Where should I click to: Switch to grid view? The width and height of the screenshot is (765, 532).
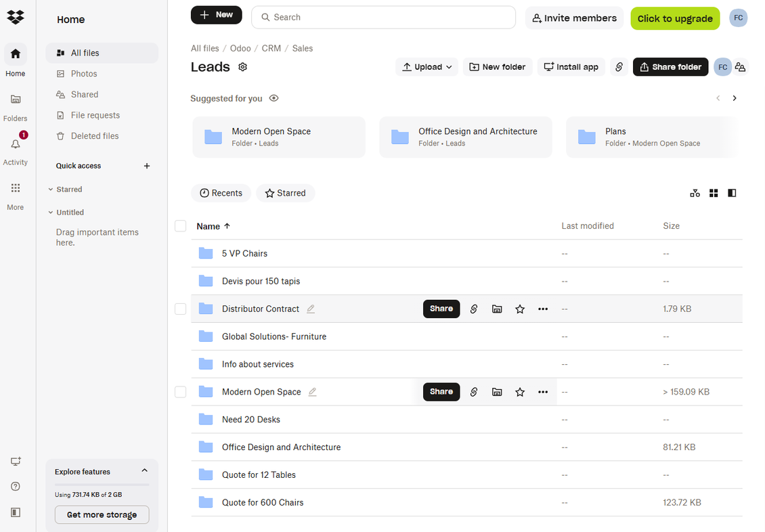[x=714, y=193]
